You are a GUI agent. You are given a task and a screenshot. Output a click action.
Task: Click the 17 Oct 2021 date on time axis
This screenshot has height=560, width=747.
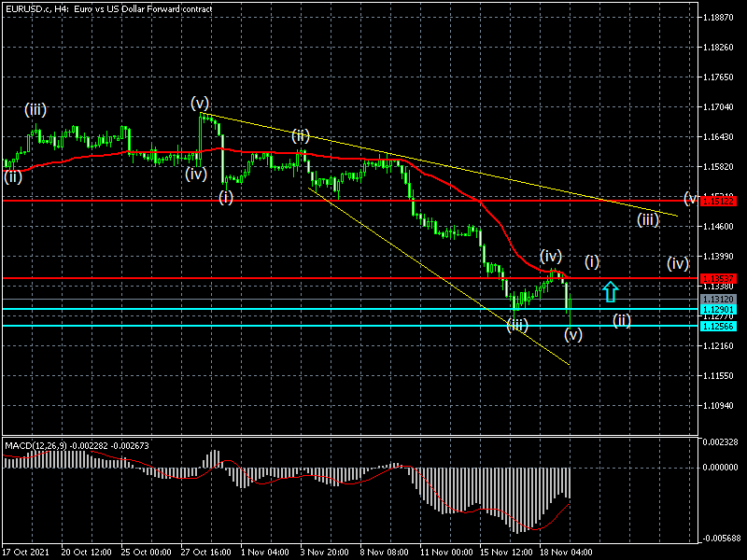click(25, 552)
